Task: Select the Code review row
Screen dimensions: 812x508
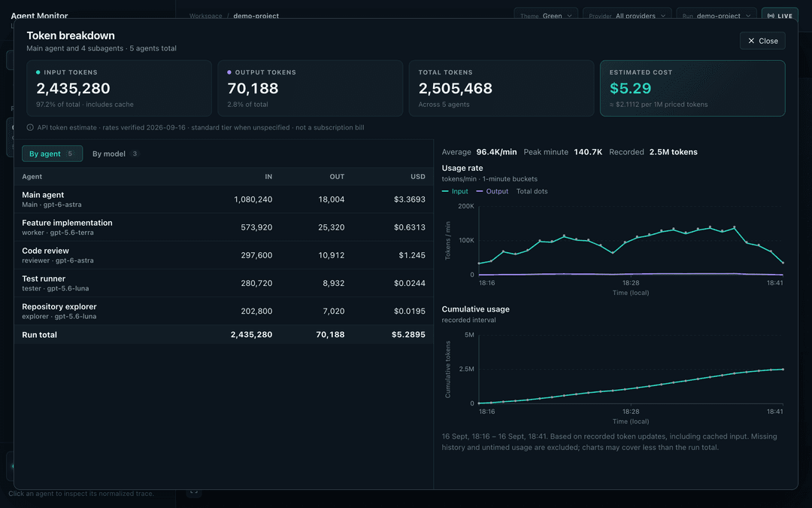Action: pos(224,255)
